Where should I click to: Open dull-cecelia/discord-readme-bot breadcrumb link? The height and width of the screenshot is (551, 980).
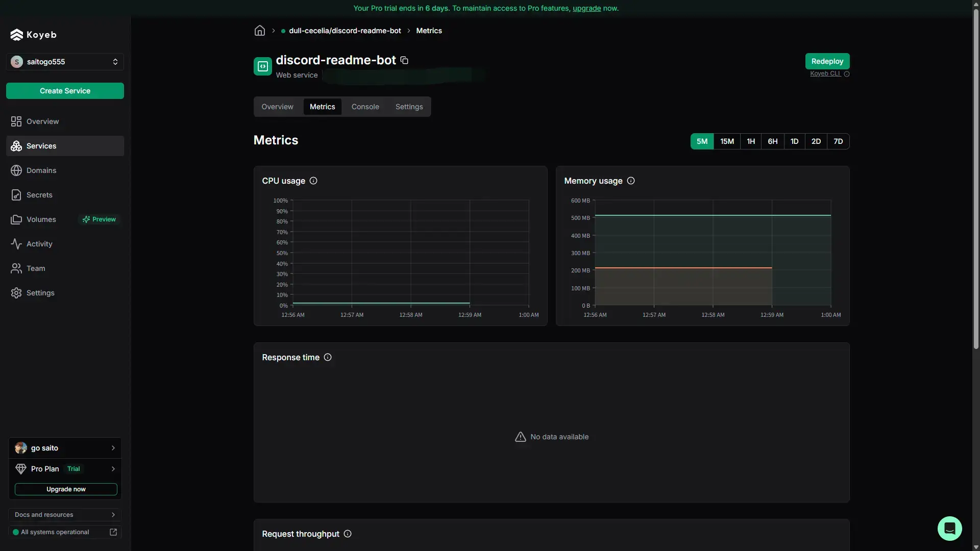click(345, 31)
